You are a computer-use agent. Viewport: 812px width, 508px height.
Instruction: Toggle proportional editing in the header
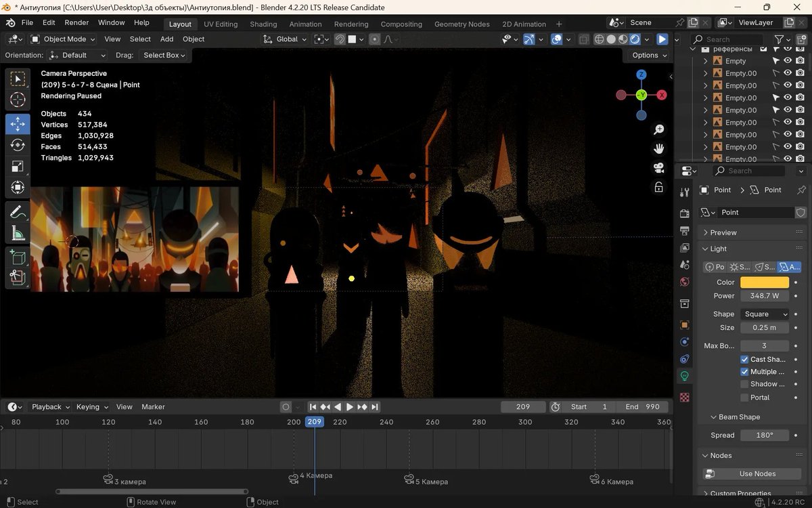click(374, 39)
